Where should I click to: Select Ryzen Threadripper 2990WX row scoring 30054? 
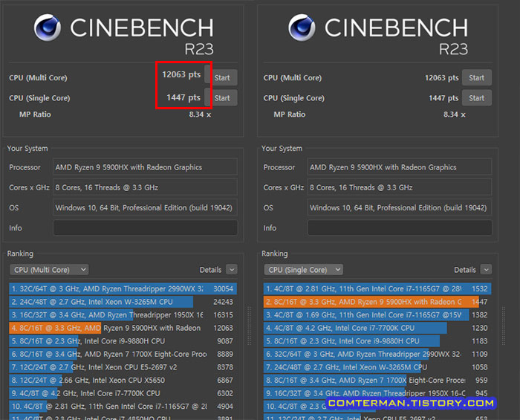[123, 288]
